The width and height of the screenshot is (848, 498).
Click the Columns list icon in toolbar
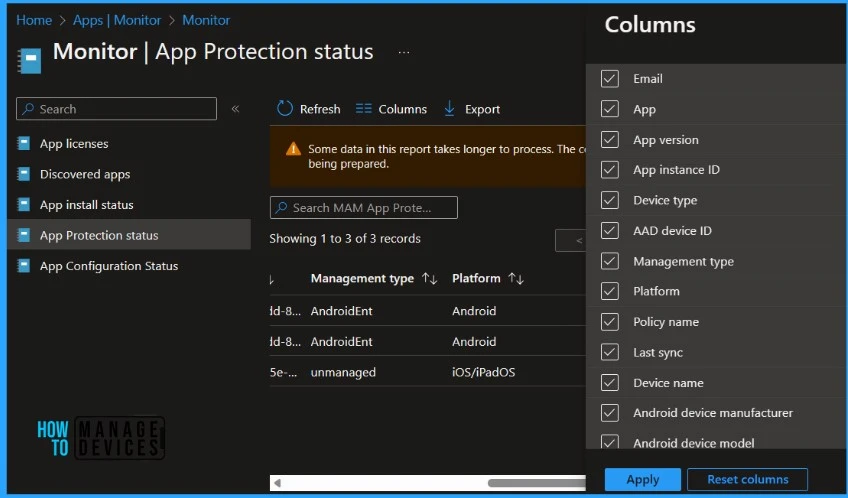coord(363,109)
